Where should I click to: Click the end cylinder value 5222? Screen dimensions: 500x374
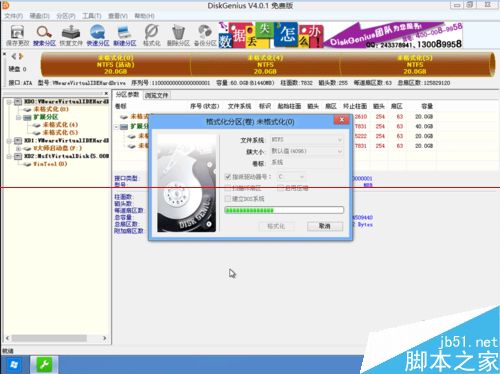[x=361, y=136]
